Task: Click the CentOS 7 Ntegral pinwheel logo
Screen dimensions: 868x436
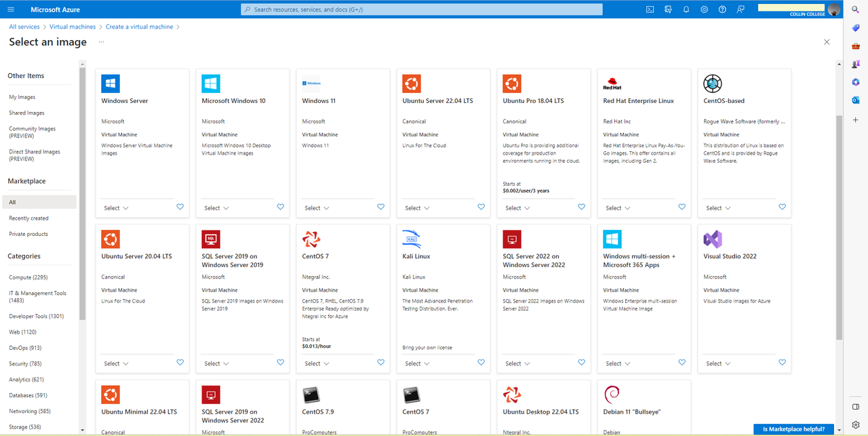Action: (x=311, y=239)
